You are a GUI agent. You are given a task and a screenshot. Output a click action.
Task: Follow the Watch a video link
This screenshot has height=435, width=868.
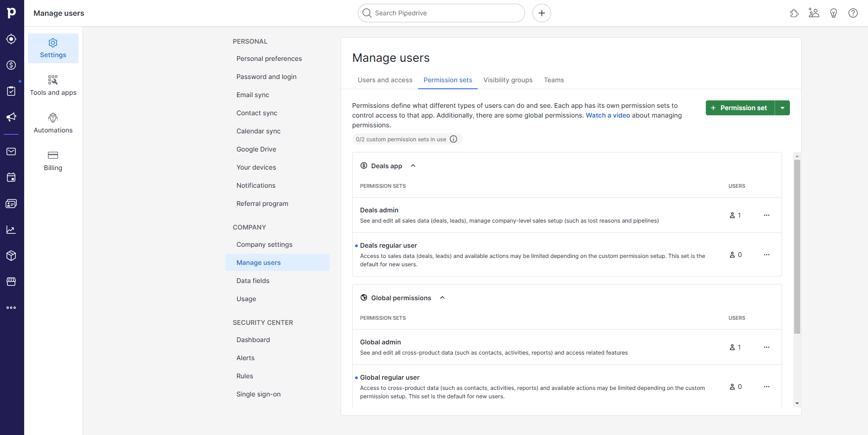pyautogui.click(x=608, y=115)
